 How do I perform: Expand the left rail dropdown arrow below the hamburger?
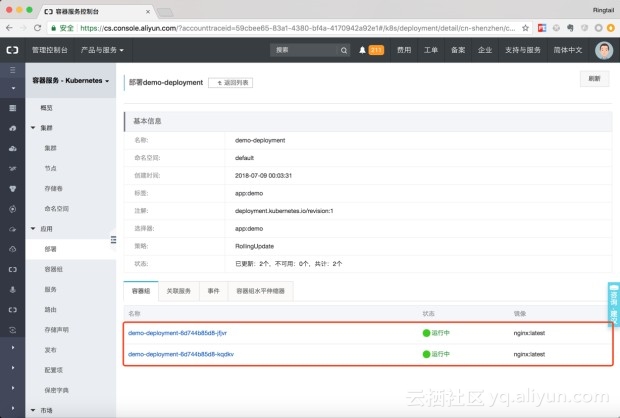coord(13,88)
